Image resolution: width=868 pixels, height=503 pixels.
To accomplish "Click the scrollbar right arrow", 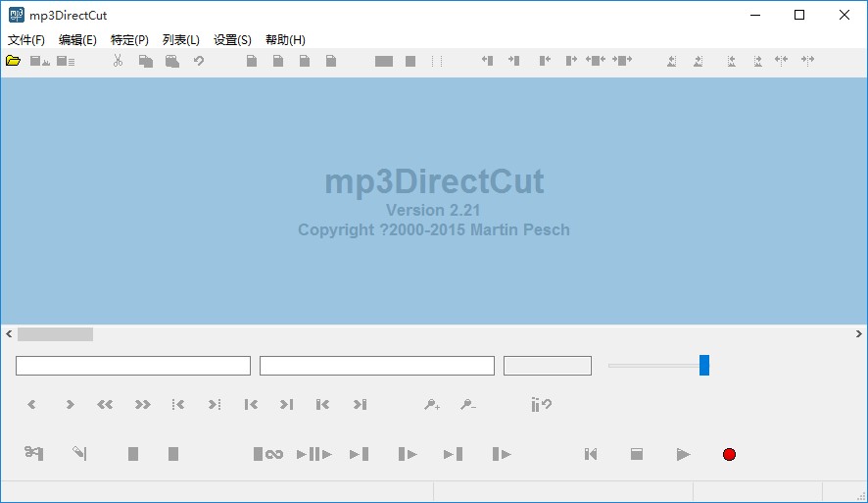I will click(x=858, y=334).
